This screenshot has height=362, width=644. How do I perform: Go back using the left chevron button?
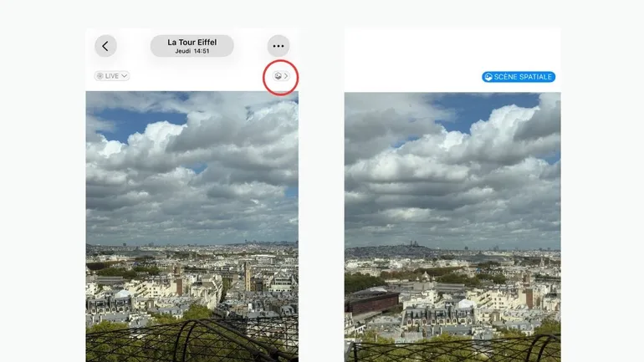[105, 46]
